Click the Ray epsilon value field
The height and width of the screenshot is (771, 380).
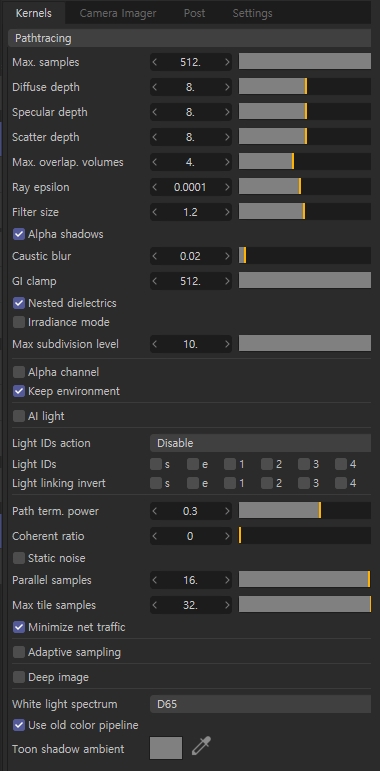191,187
